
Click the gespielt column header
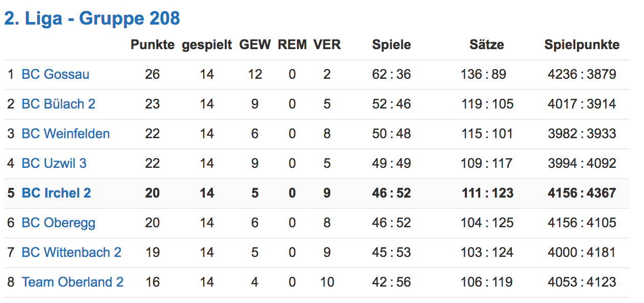click(x=207, y=45)
